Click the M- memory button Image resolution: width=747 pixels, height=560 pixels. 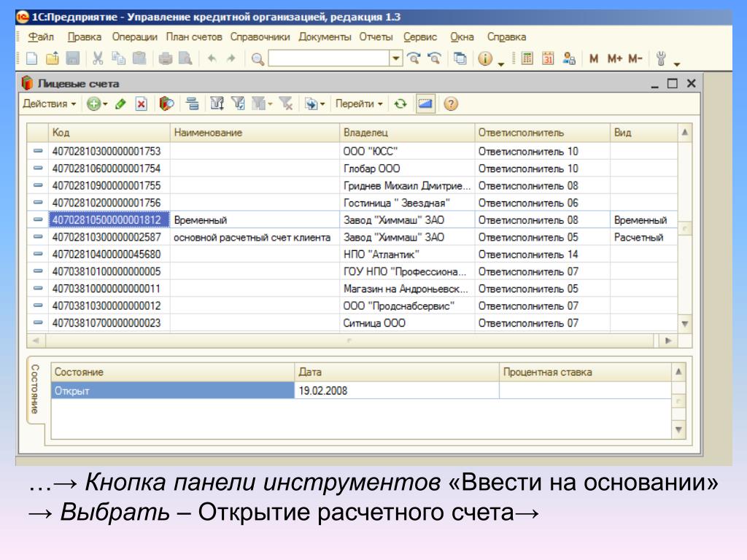coord(635,58)
